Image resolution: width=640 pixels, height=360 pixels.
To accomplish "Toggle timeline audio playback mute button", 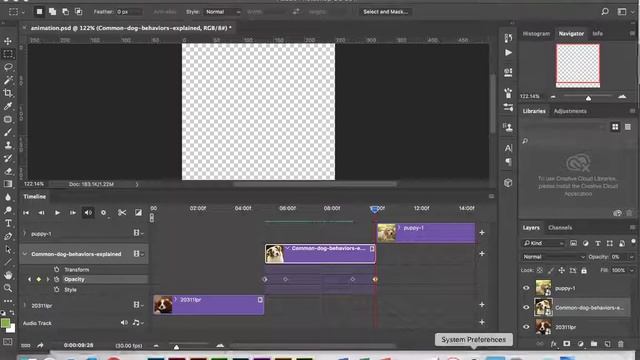I will pos(88,213).
